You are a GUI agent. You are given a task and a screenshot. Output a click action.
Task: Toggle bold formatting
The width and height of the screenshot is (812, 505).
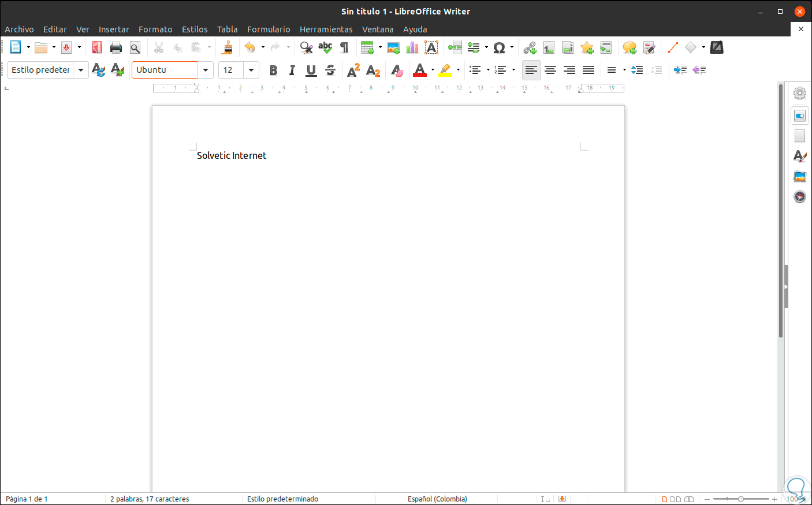point(273,70)
